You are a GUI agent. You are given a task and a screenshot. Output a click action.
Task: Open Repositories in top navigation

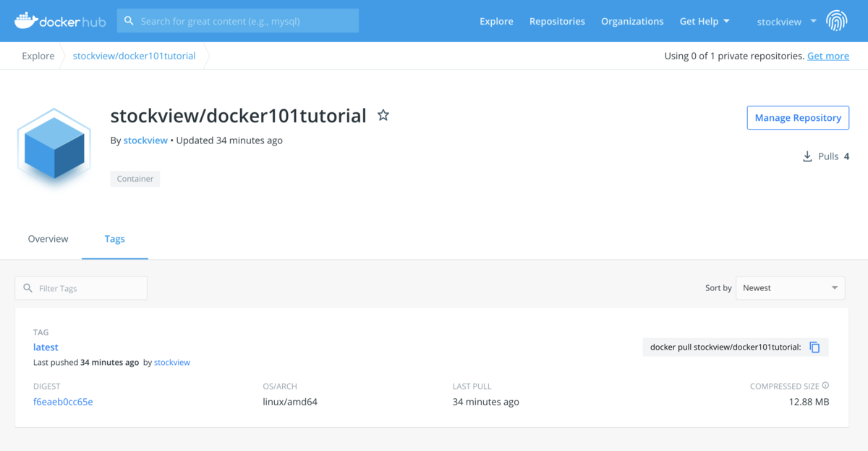pyautogui.click(x=557, y=21)
